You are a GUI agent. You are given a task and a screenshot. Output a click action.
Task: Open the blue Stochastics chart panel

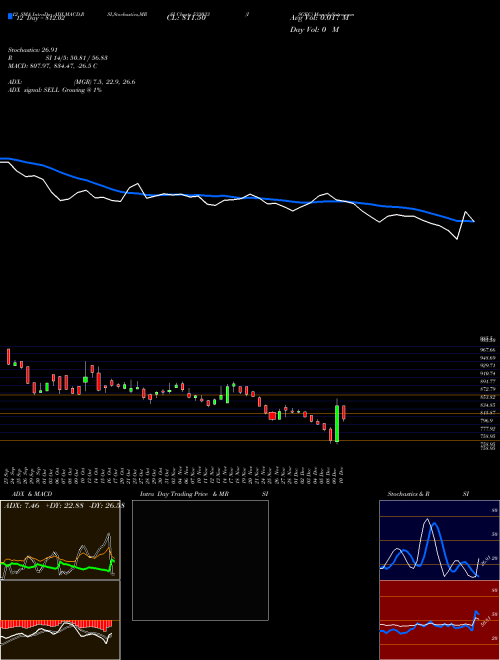click(439, 540)
